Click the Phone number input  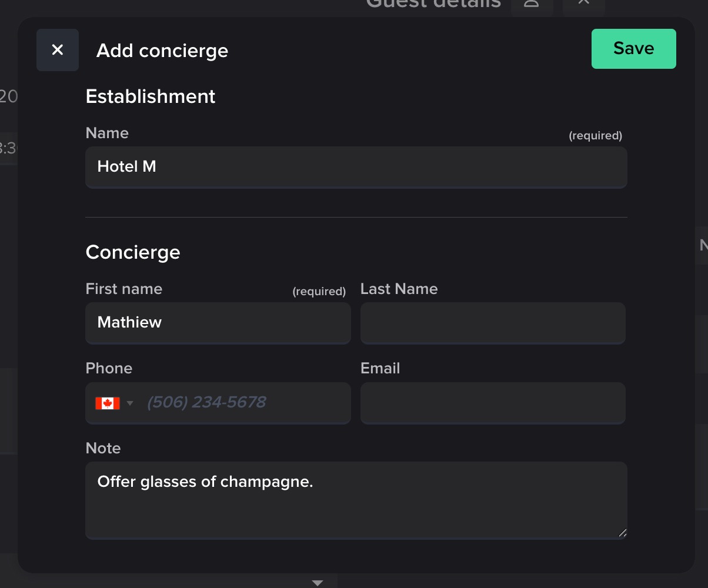(x=244, y=403)
